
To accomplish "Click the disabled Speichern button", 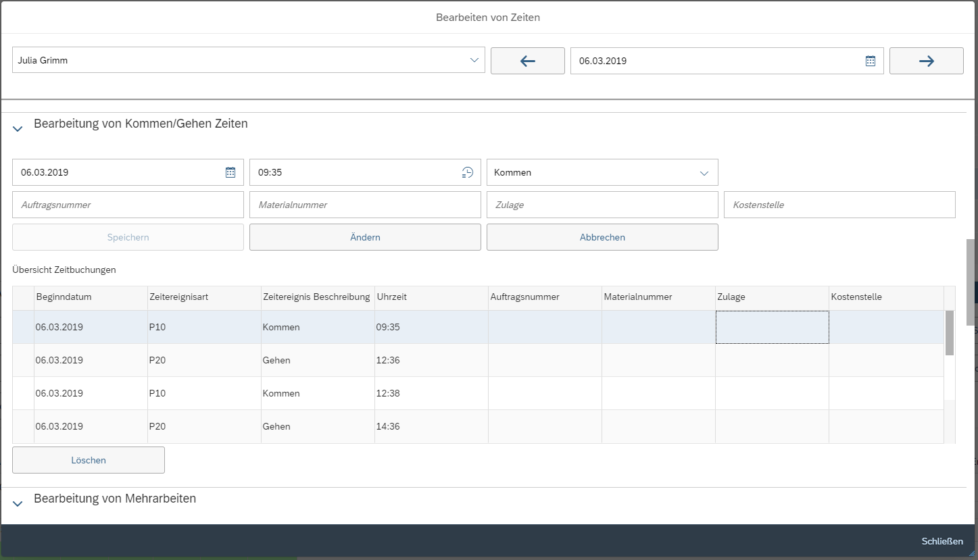I will 128,237.
